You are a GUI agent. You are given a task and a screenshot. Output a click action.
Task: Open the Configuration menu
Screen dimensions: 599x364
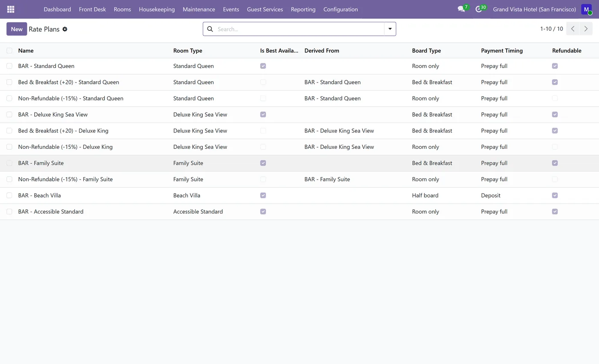341,9
